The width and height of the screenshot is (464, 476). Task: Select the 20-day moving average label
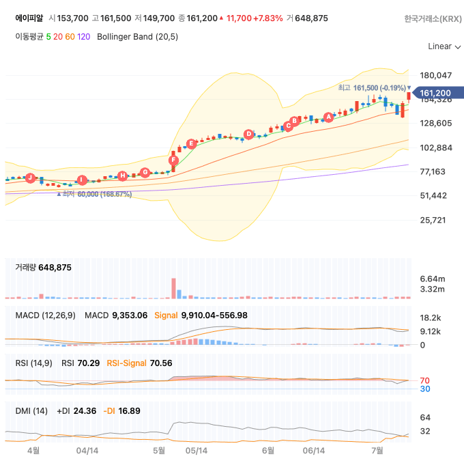58,37
